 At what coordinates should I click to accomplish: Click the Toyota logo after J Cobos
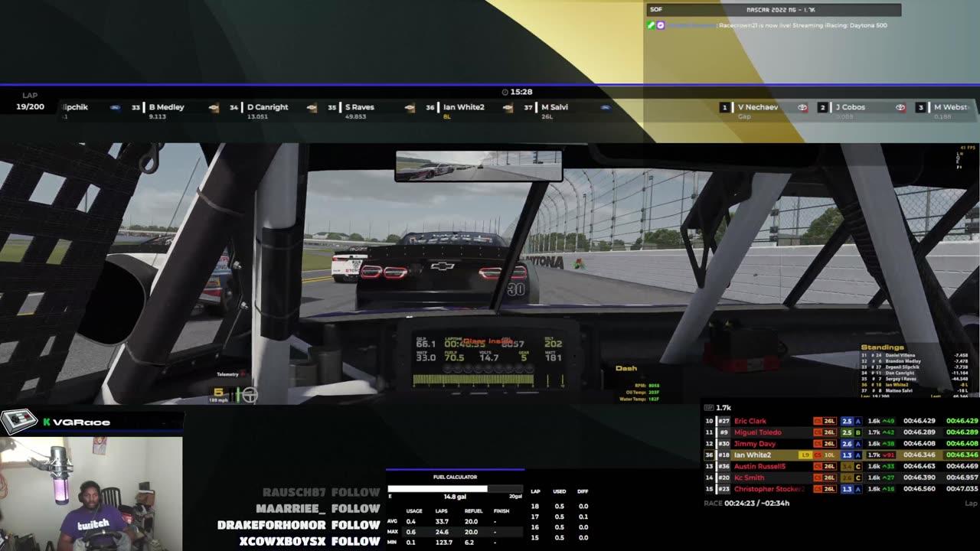pos(900,108)
